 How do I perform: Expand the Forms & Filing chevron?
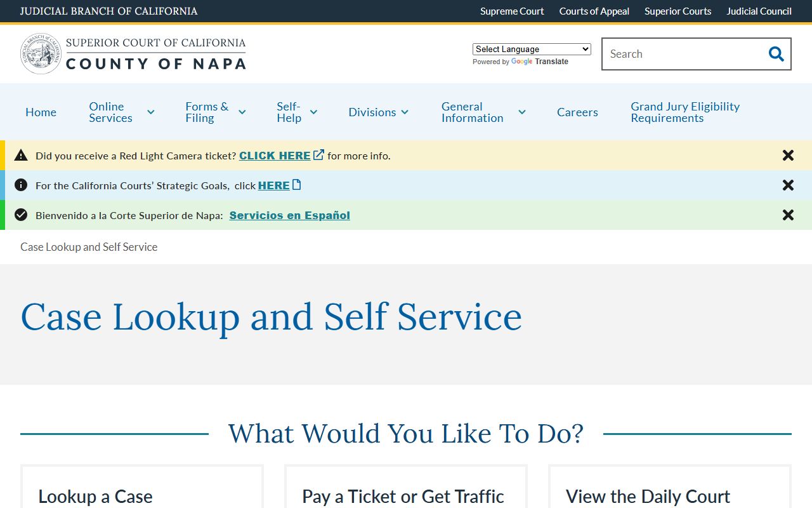click(x=242, y=112)
